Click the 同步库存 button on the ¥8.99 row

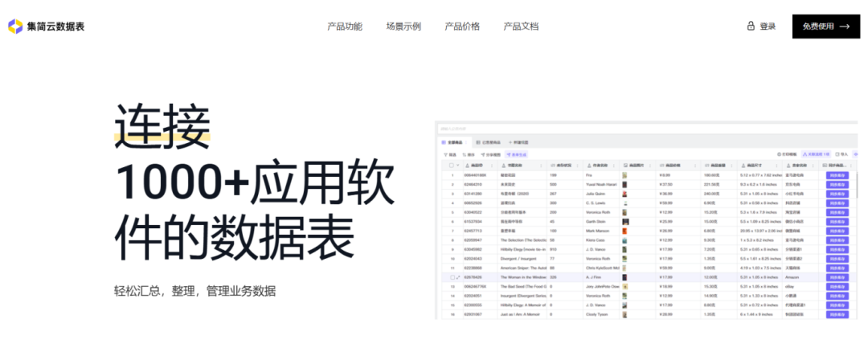click(837, 175)
